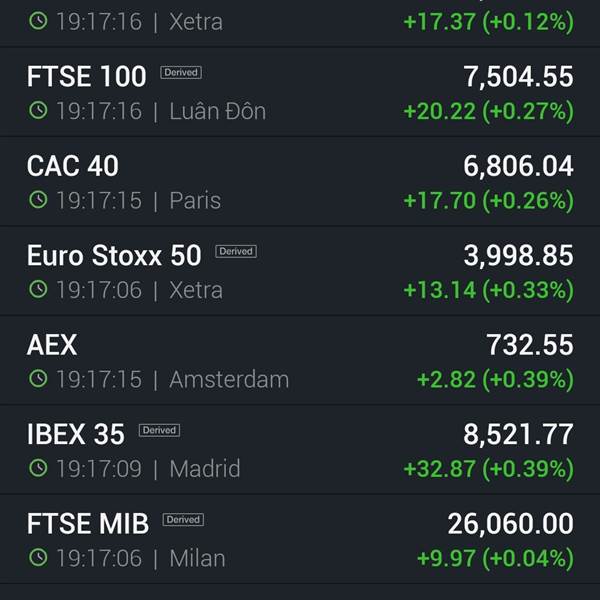Screen dimensions: 600x600
Task: Select the IBEX 35 index title
Action: [76, 434]
